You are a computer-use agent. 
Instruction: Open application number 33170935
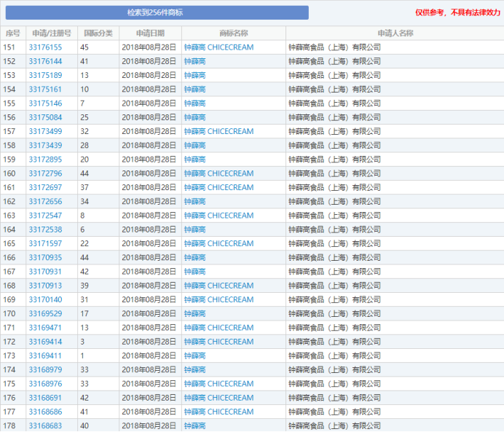[x=45, y=257]
